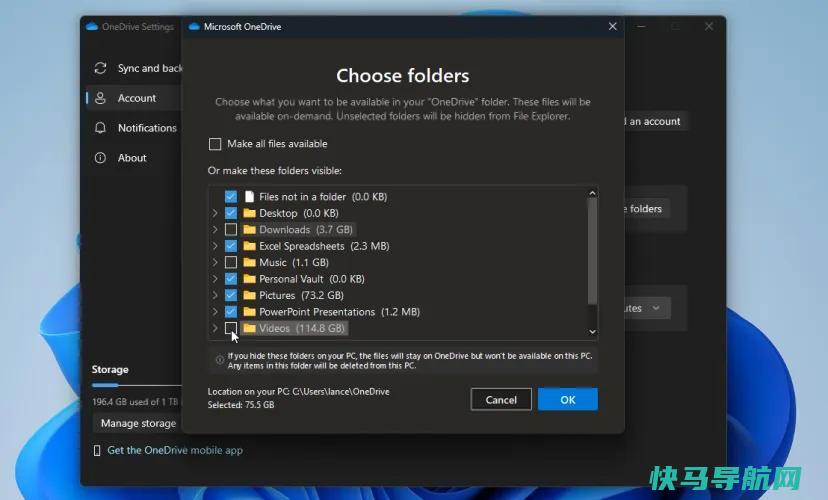The image size is (828, 500).
Task: Expand the Downloads folder tree
Action: coord(215,229)
